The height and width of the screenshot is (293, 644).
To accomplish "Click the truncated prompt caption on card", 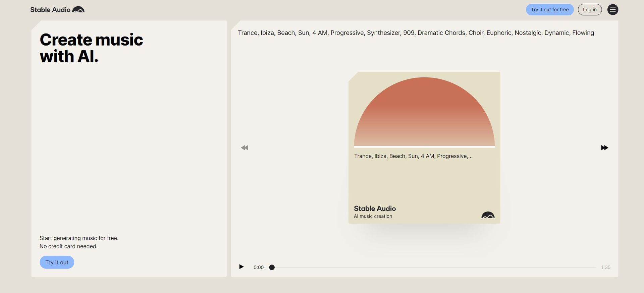I will coord(413,156).
